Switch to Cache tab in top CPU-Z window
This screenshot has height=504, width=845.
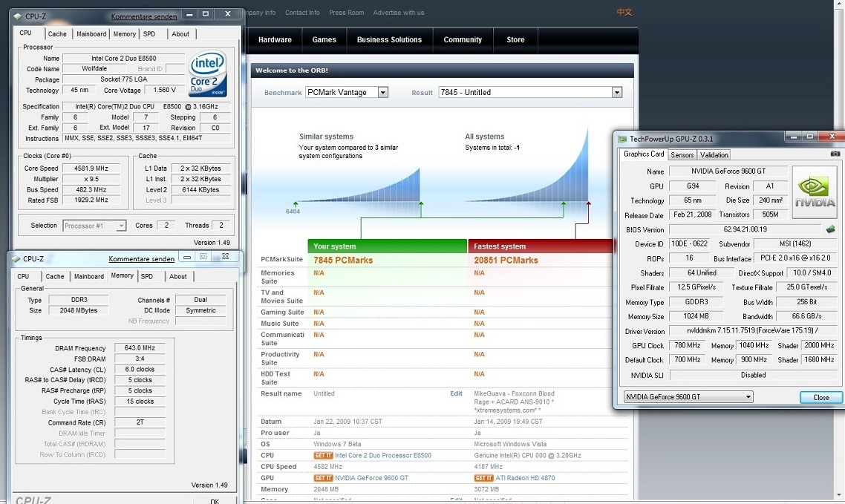(57, 34)
